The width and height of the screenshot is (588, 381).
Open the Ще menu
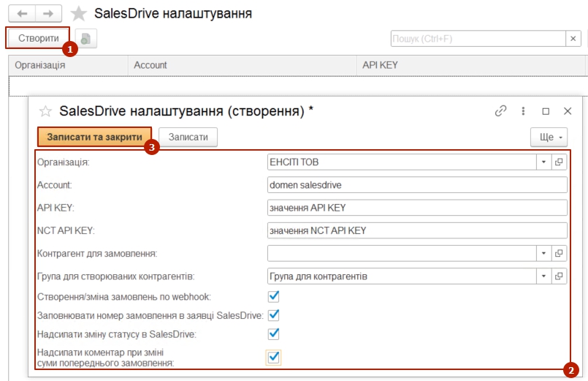[549, 137]
